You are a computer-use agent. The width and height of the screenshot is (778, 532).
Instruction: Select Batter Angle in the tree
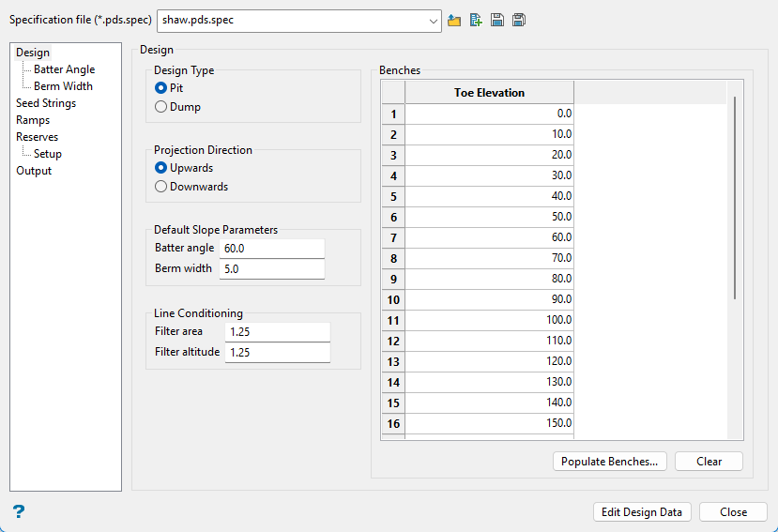click(64, 69)
